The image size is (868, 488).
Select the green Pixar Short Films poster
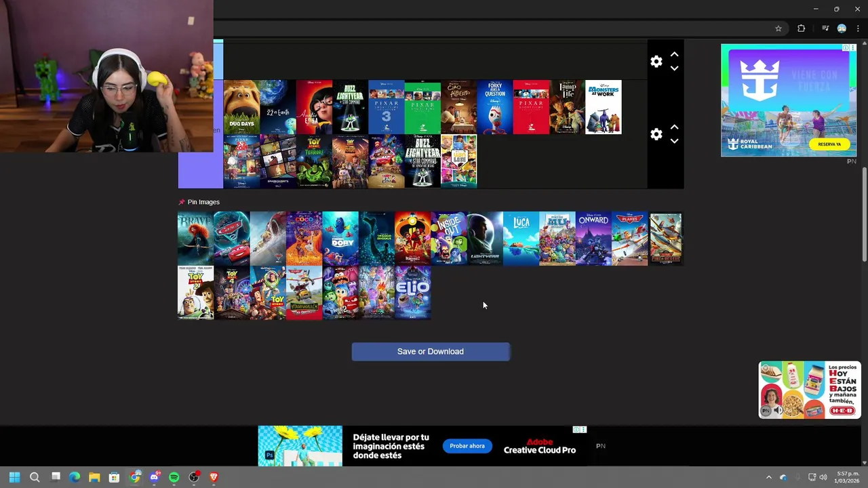[x=422, y=107]
